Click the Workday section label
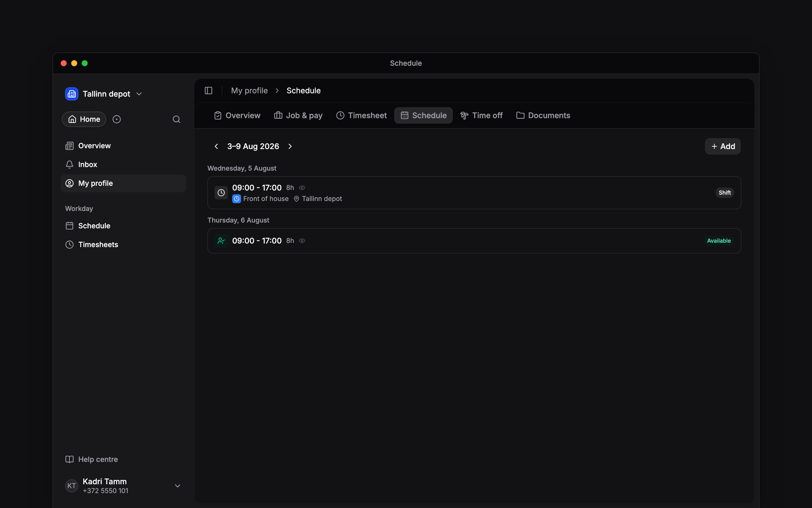The width and height of the screenshot is (812, 508). [x=79, y=209]
